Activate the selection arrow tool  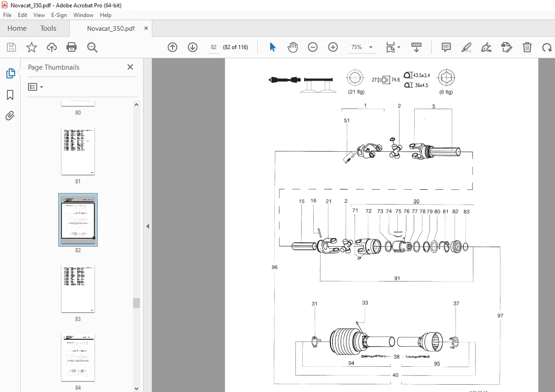coord(272,47)
